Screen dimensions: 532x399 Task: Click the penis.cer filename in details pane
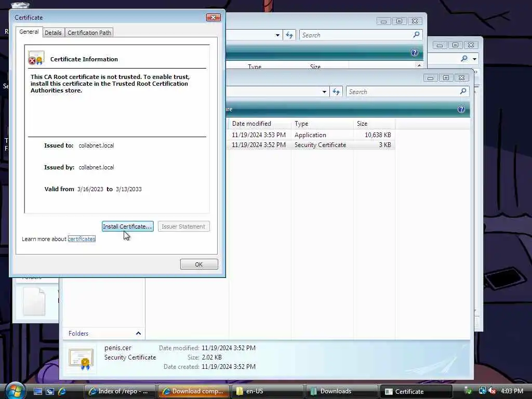(x=118, y=348)
